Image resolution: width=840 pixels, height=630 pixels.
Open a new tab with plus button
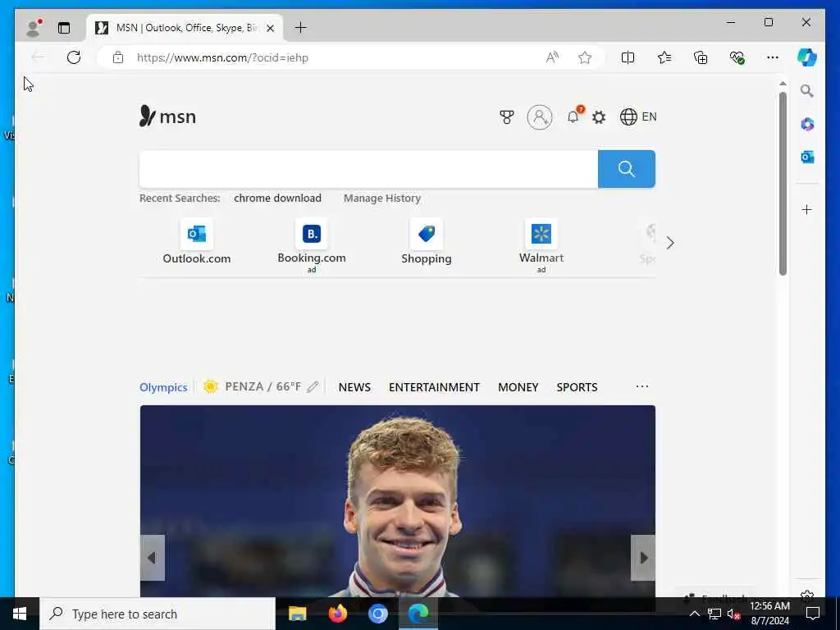click(300, 27)
